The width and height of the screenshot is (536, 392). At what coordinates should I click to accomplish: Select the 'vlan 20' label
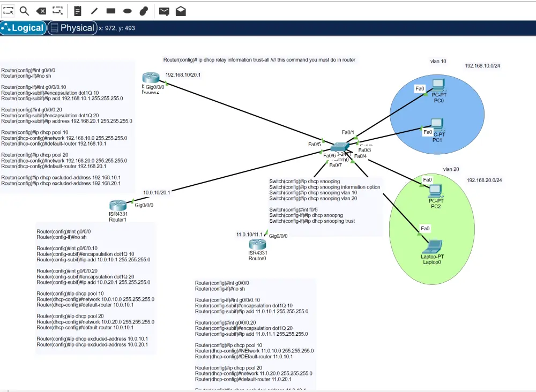(x=451, y=169)
